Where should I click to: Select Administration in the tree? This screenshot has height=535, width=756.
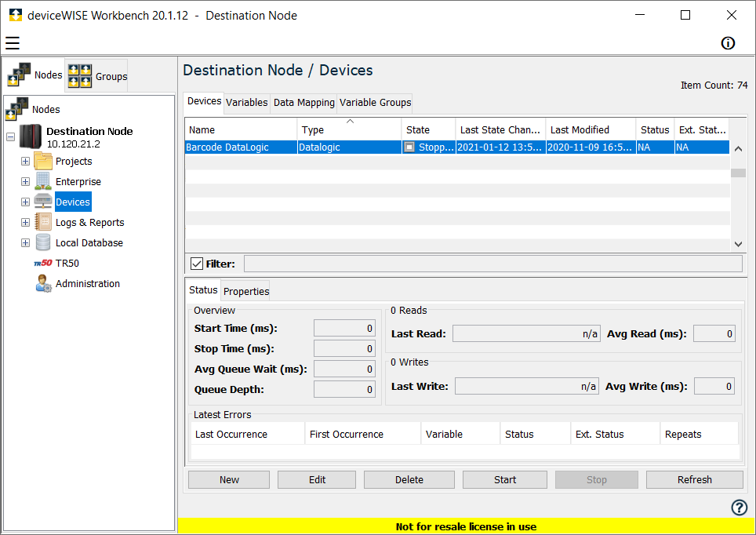[87, 284]
